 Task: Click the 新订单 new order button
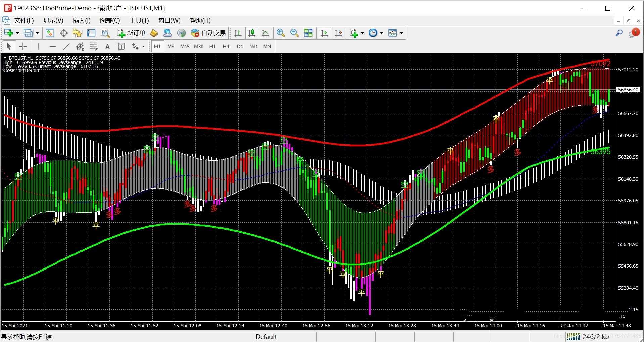tap(131, 33)
